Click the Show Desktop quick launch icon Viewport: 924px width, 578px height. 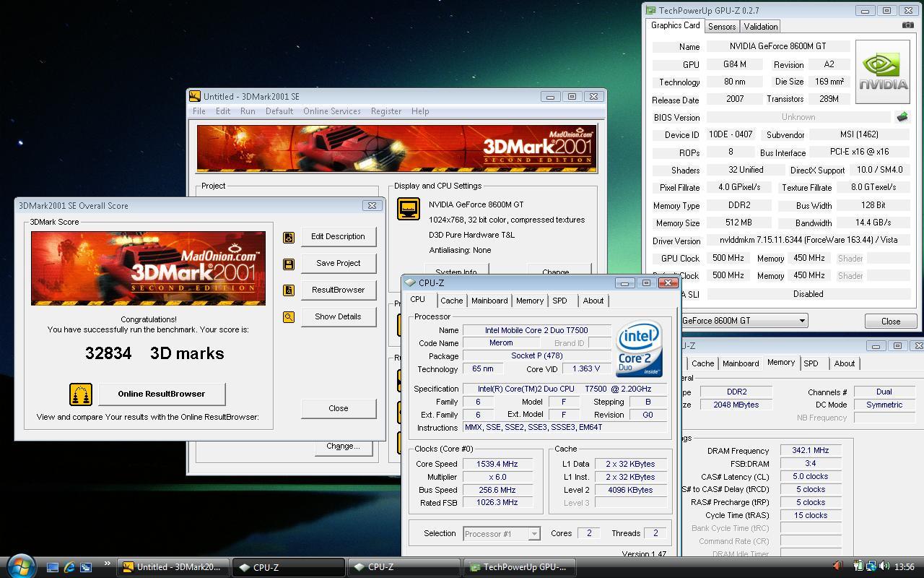coord(53,567)
